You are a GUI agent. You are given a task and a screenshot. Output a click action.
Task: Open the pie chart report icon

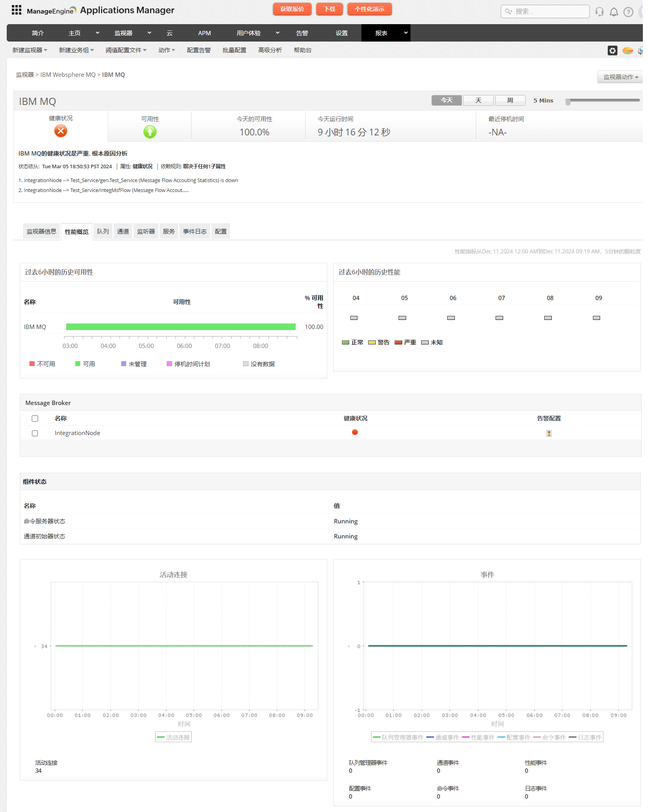coord(627,51)
